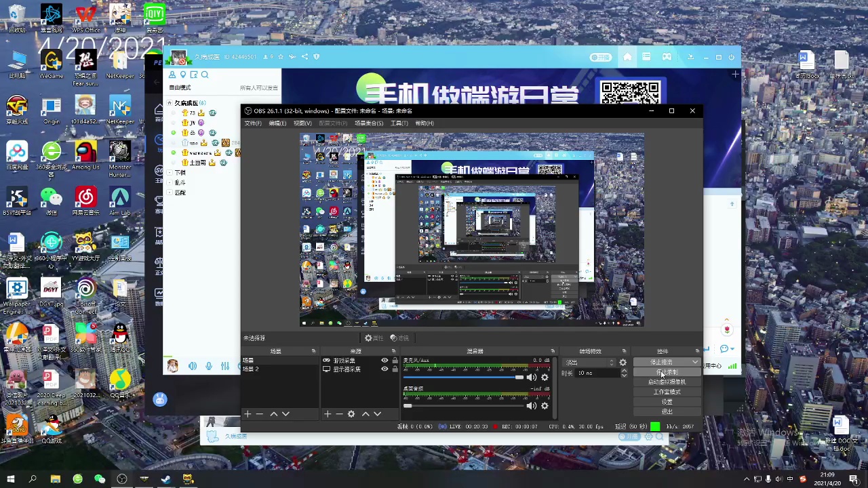This screenshot has width=868, height=488.
Task: Open source properties gear in 来源 panel
Action: (x=351, y=414)
